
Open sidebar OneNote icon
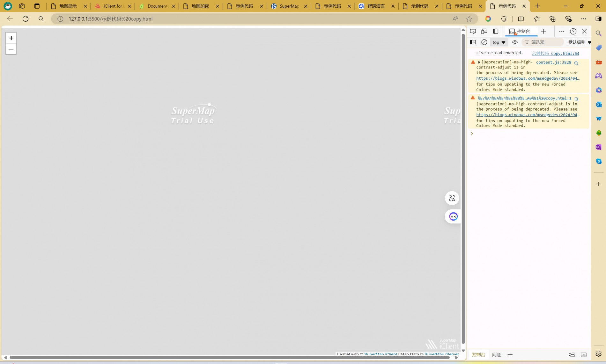point(599,147)
